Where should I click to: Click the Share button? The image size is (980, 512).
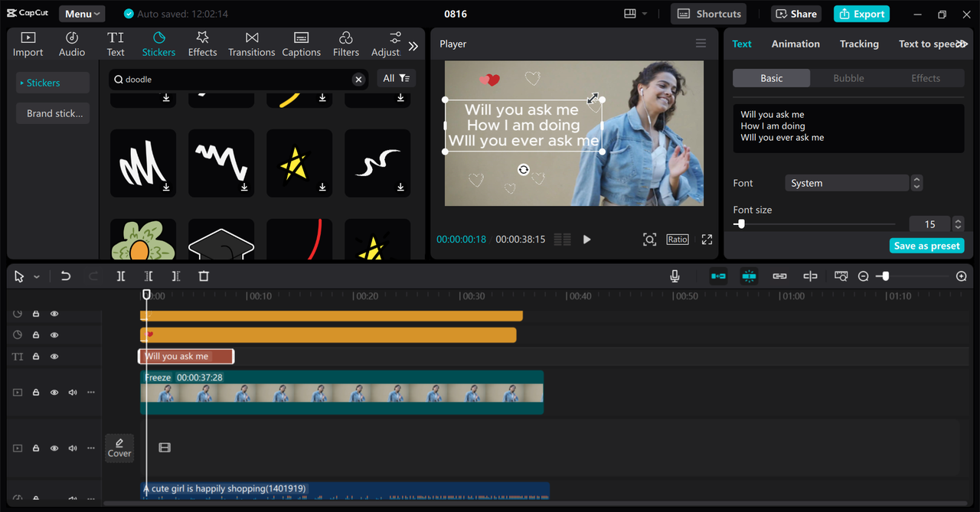[x=796, y=14]
